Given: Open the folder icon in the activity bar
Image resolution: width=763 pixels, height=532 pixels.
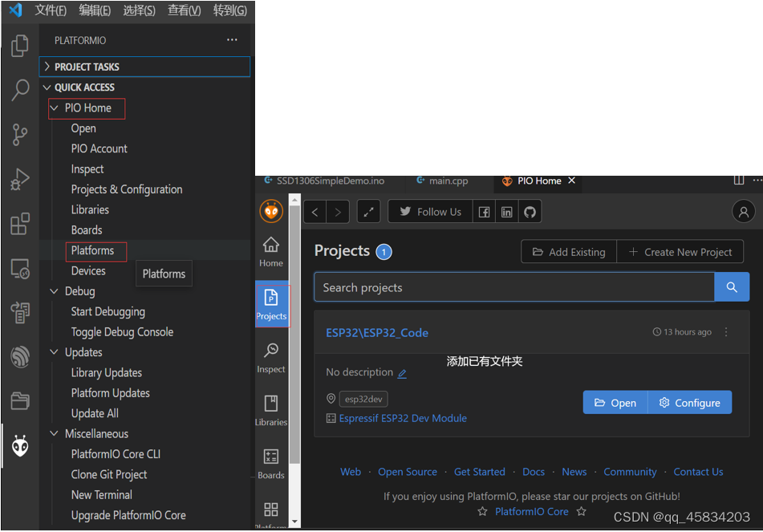Looking at the screenshot, I should pyautogui.click(x=20, y=401).
